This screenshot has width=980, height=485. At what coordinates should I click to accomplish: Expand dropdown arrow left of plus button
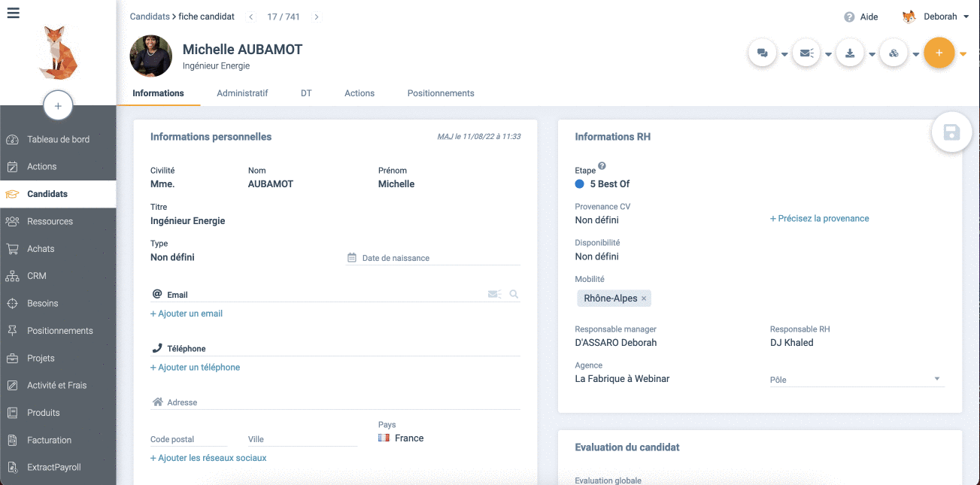click(916, 54)
